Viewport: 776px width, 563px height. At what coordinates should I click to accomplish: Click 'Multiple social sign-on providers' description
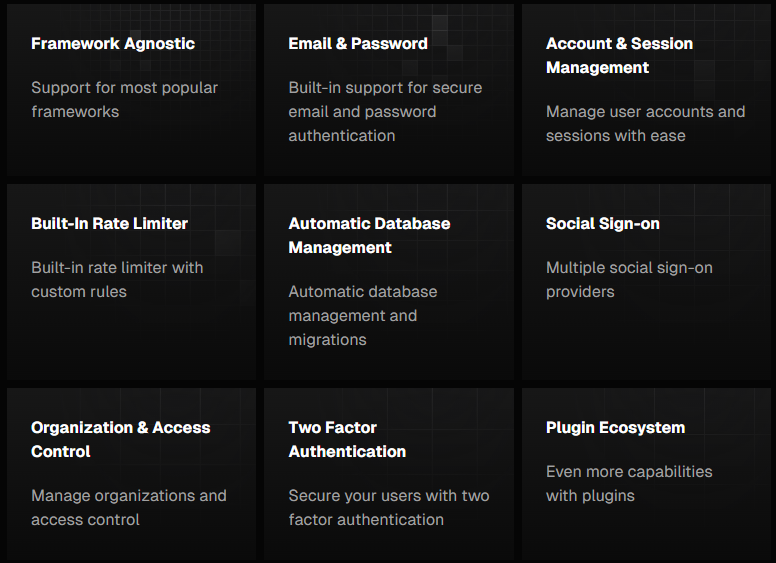click(x=629, y=280)
